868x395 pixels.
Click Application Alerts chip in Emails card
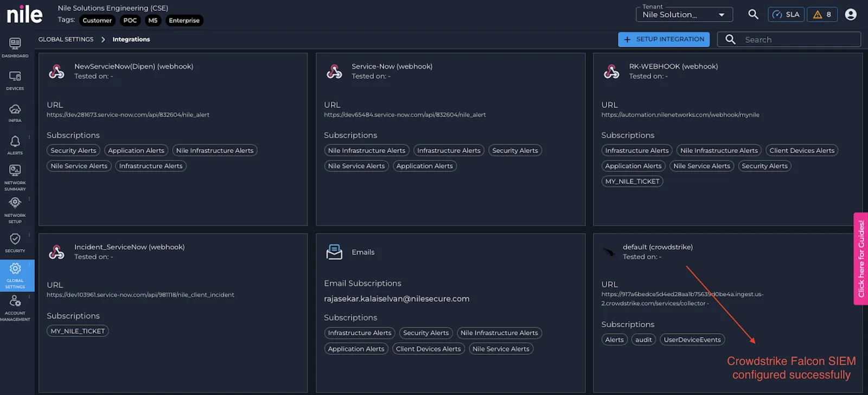[x=356, y=349]
